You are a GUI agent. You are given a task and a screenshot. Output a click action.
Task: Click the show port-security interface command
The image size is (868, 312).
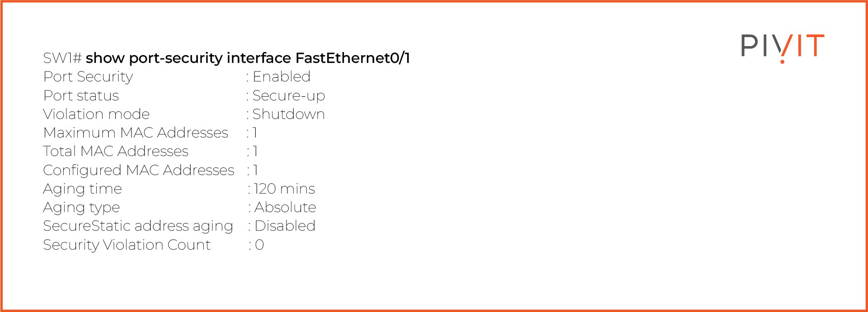coord(248,58)
